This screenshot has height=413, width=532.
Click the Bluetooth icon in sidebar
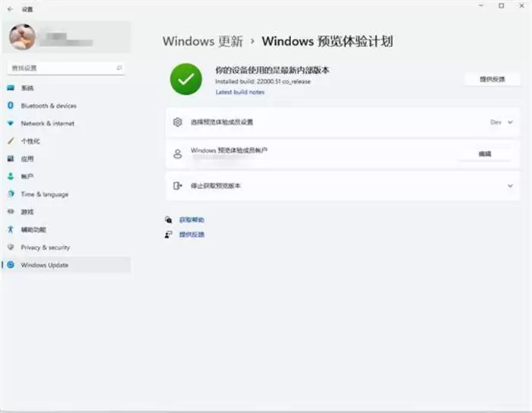[11, 106]
